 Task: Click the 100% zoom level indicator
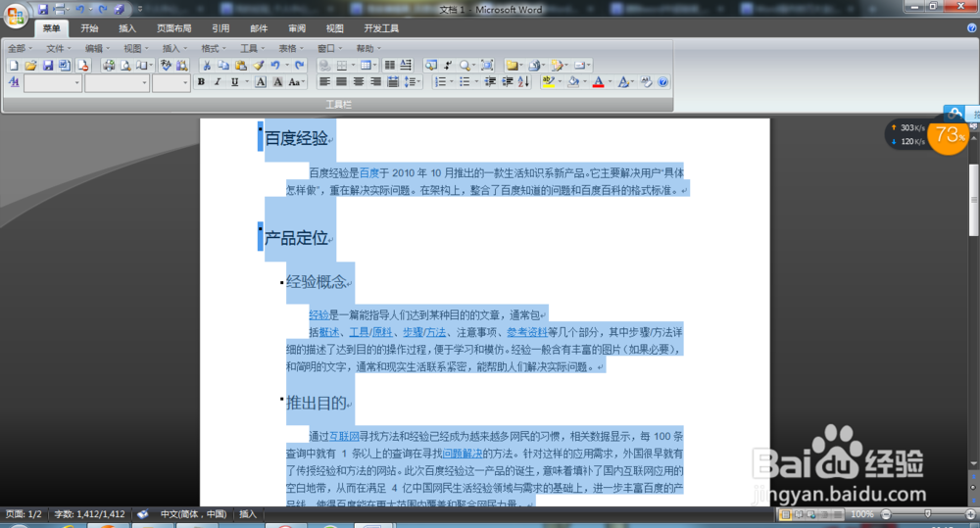(x=861, y=514)
